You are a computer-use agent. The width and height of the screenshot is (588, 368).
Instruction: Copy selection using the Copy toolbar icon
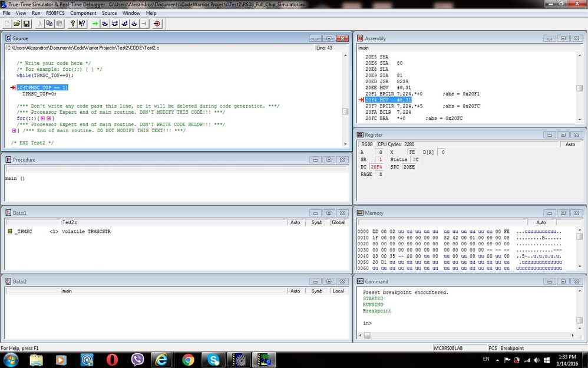49,24
